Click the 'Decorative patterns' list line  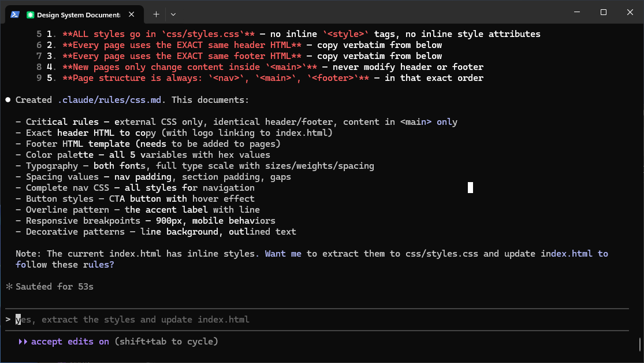click(156, 232)
